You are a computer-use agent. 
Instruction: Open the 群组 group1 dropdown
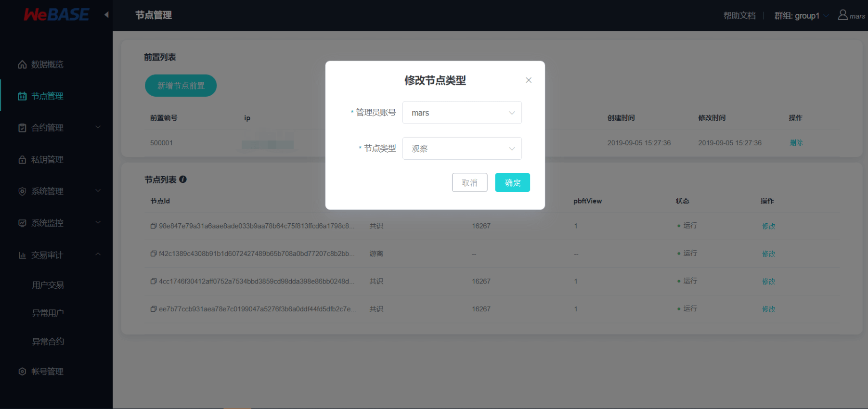[802, 16]
